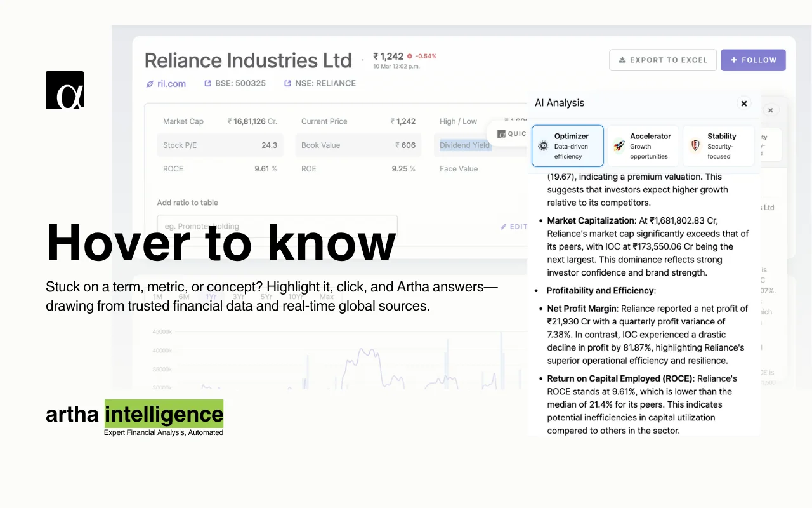Click the Accelerator rocket icon
The height and width of the screenshot is (508, 812).
[x=617, y=145]
